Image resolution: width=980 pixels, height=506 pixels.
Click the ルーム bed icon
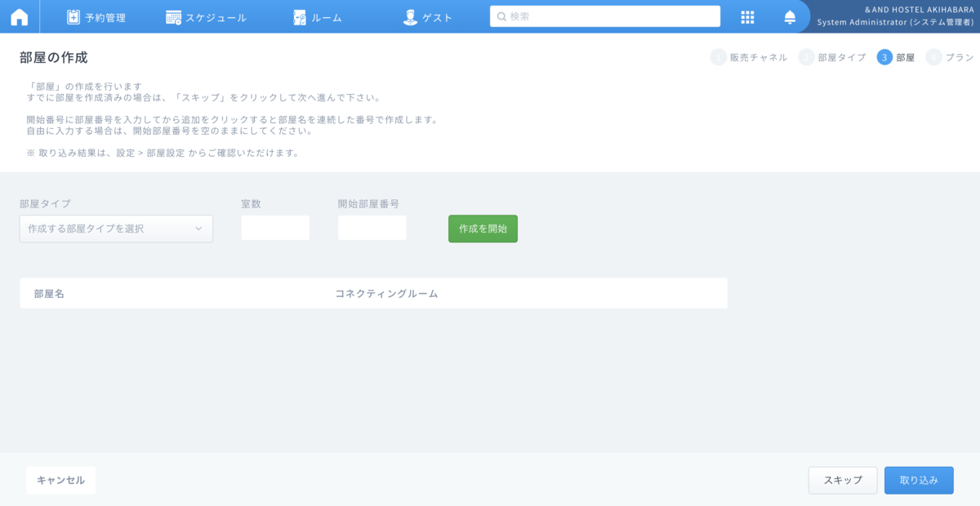(300, 17)
